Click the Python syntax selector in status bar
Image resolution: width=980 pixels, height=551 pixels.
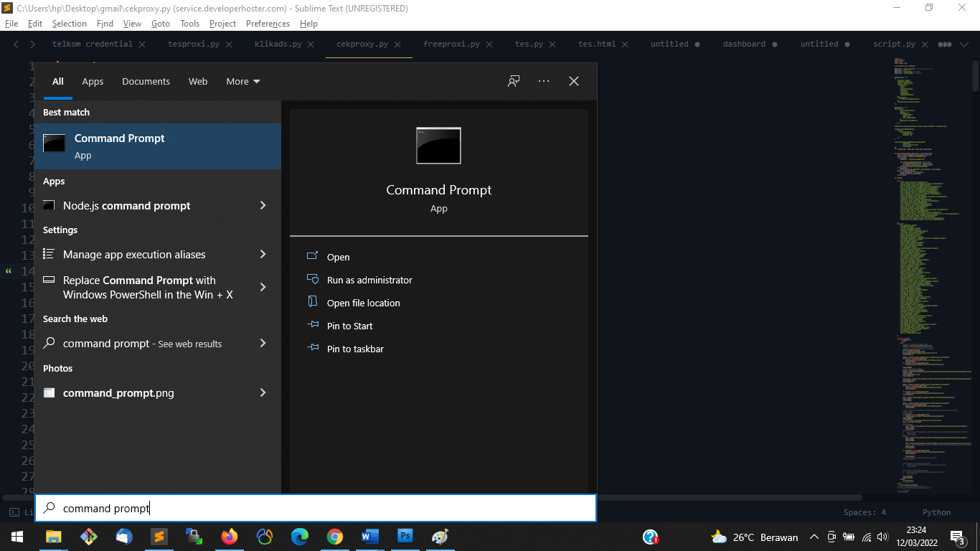tap(936, 512)
